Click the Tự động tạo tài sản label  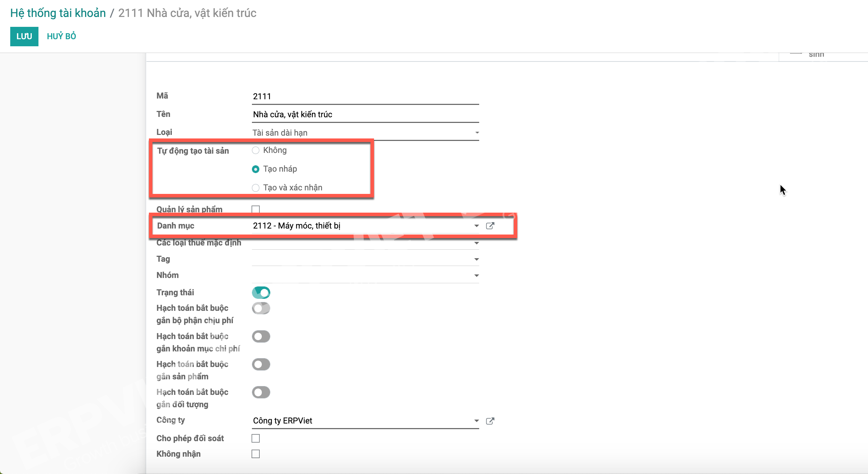click(193, 151)
